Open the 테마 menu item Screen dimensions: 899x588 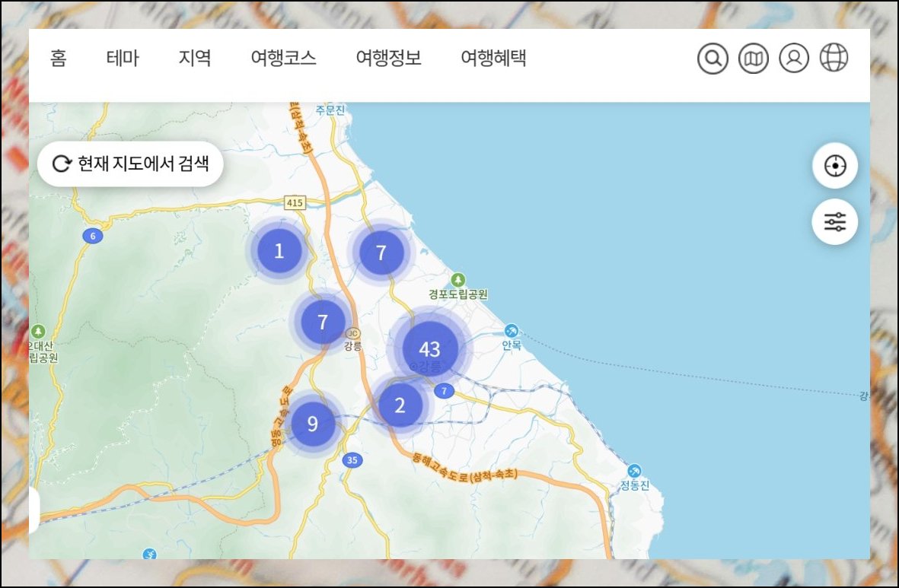click(x=123, y=58)
